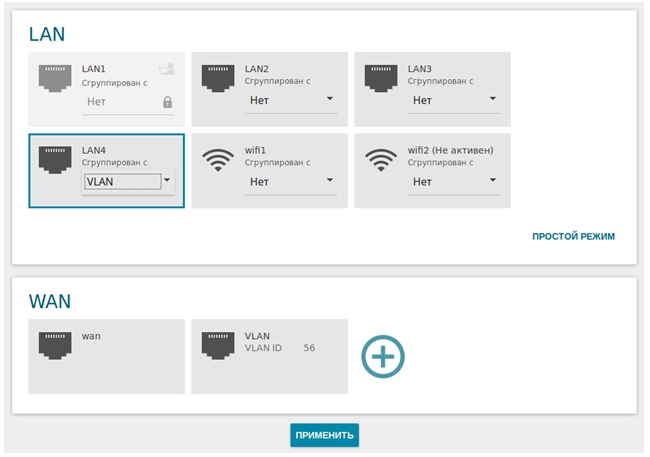The height and width of the screenshot is (457, 650).
Task: Open the wifi1 grouped-with dropdown
Action: point(291,182)
